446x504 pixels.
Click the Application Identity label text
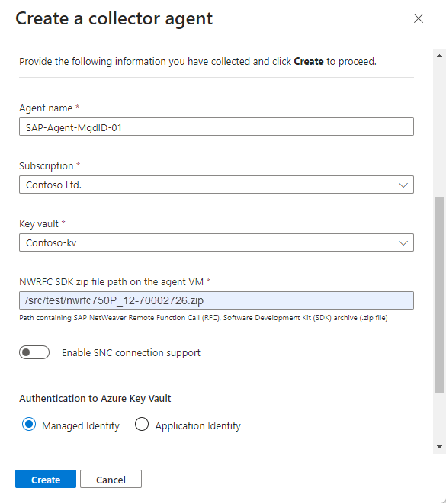coord(198,425)
